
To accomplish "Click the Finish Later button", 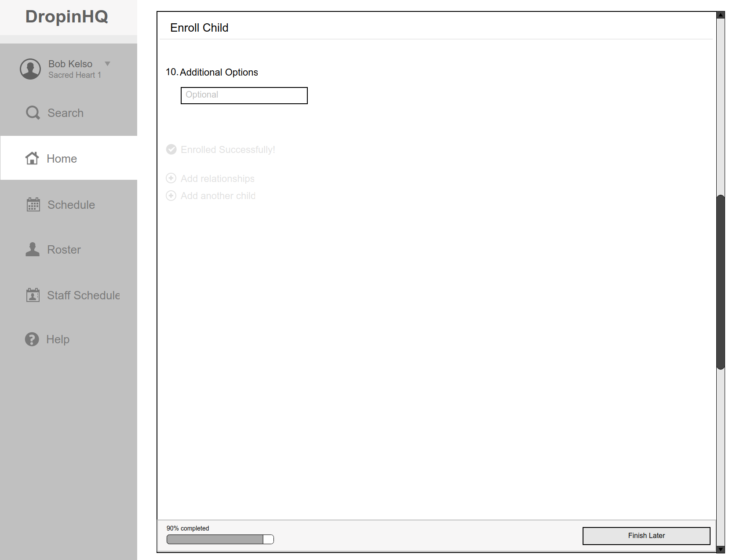I will click(x=646, y=536).
